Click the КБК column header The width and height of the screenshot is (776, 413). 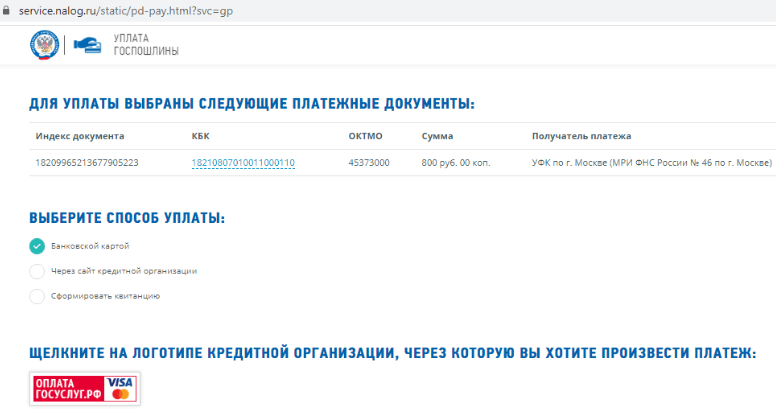point(200,136)
